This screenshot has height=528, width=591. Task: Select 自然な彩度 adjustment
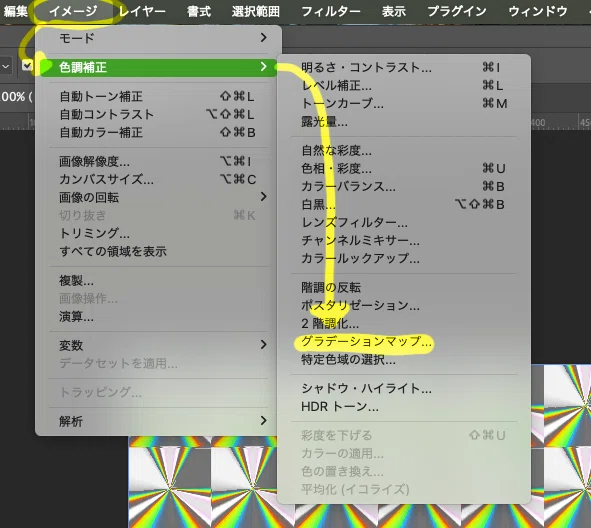[404, 151]
